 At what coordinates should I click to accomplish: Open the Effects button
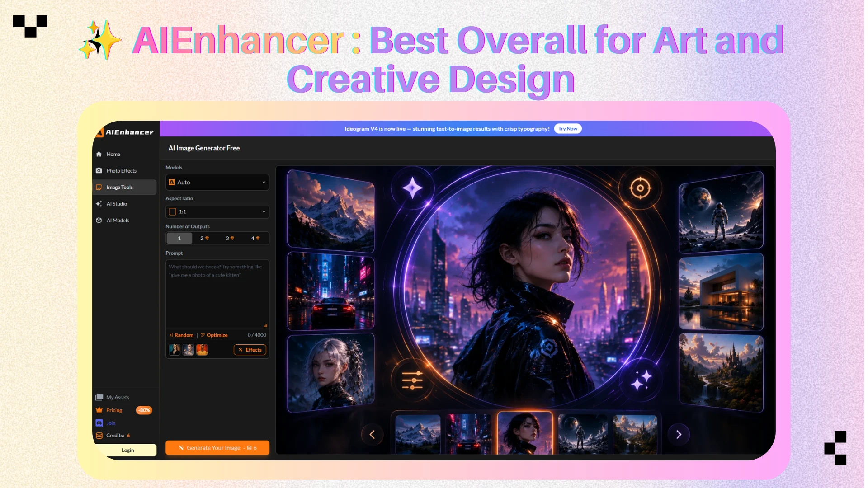(x=250, y=350)
